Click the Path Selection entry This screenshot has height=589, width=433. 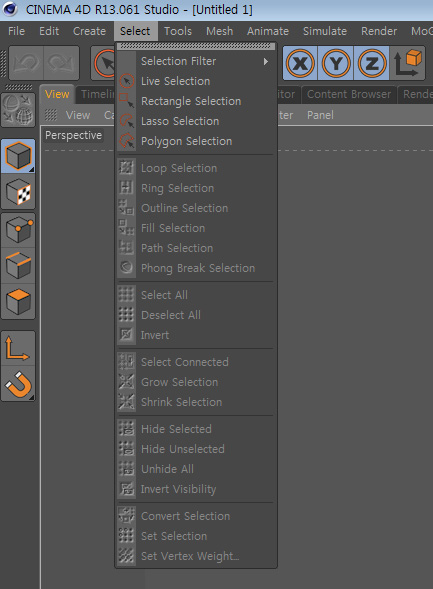[196, 248]
